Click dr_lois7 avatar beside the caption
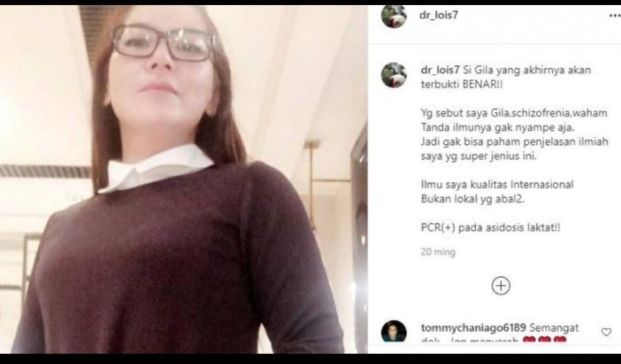Viewport: 621px width, 364px height. coord(393,75)
